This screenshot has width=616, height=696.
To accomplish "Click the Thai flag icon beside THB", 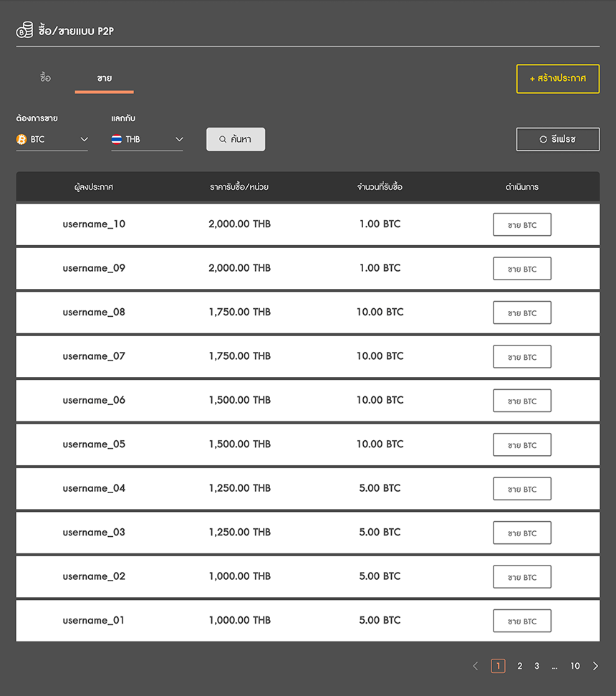I will pyautogui.click(x=116, y=139).
